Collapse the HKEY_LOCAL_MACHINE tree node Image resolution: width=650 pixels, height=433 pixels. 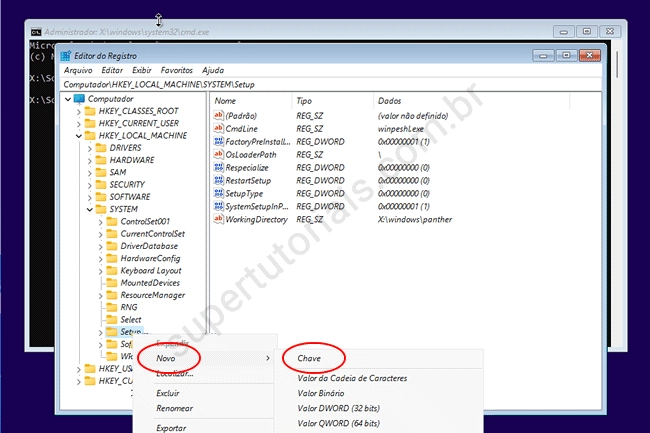click(x=77, y=136)
